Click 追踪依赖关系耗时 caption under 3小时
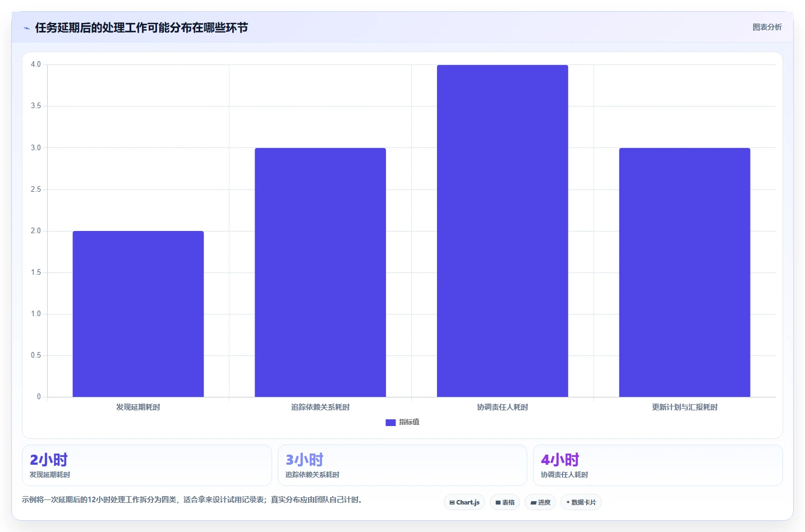 pyautogui.click(x=312, y=475)
